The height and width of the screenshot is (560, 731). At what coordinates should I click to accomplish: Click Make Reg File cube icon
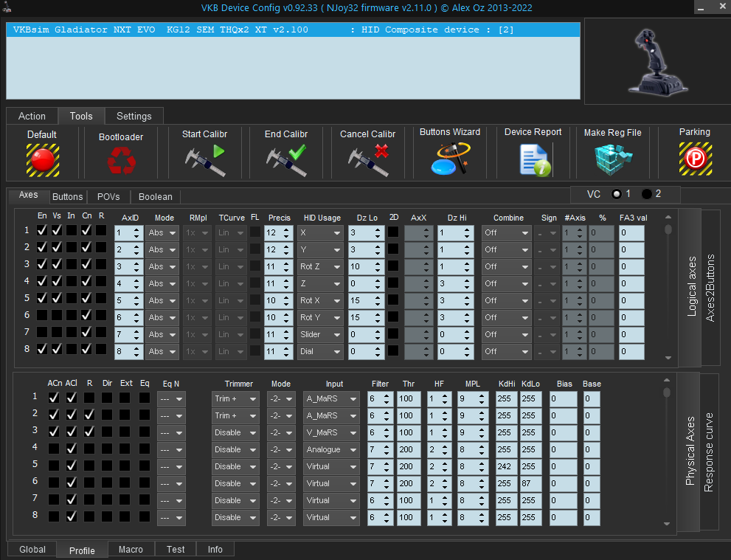tap(613, 159)
